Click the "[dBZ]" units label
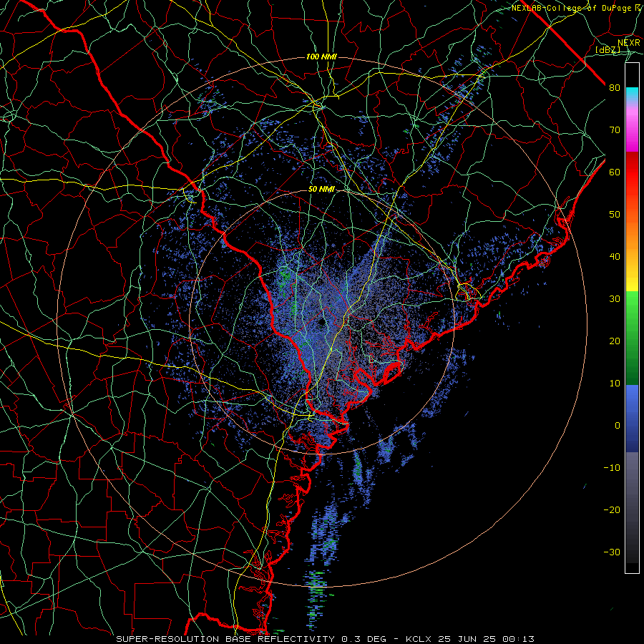This screenshot has height=644, width=644. coord(608,49)
